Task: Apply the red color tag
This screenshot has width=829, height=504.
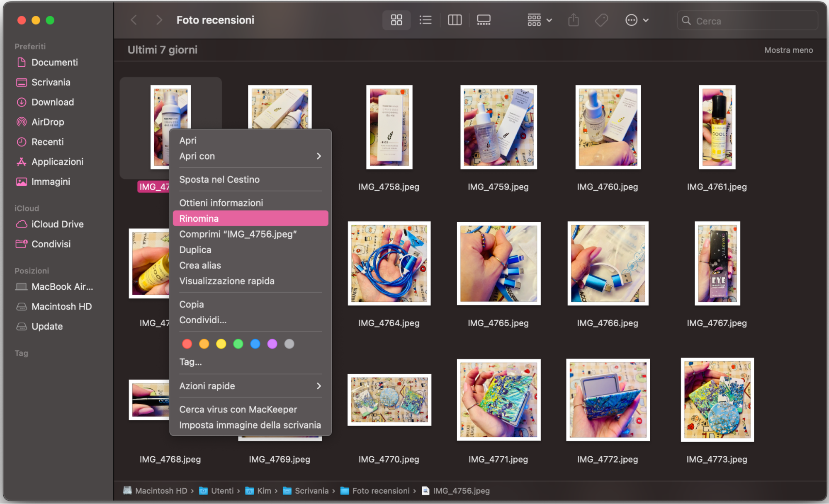Action: 187,344
